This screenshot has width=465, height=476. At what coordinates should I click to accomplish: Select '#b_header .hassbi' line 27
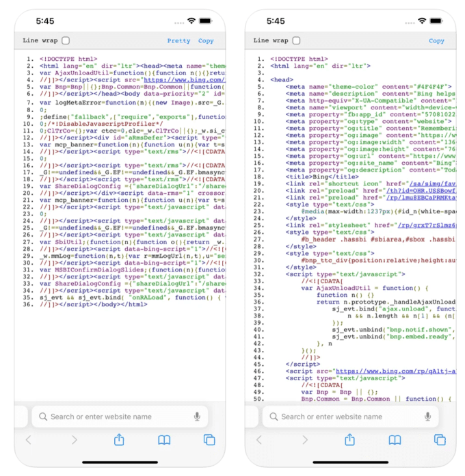[378, 239]
